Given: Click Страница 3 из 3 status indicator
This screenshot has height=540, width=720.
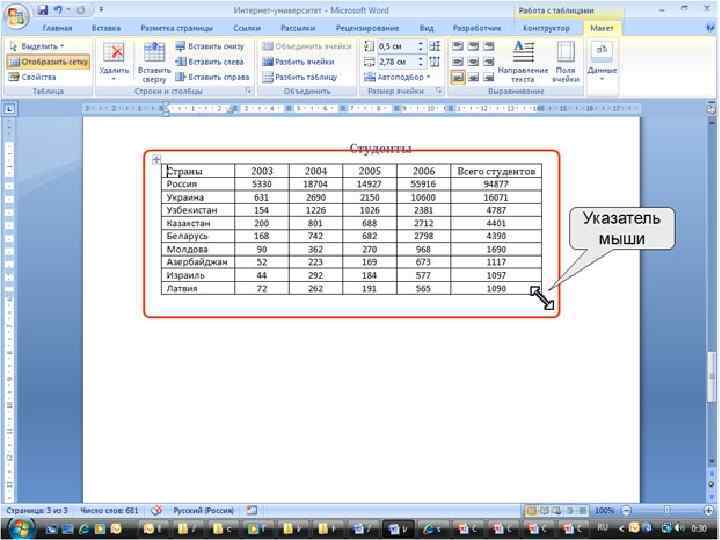Looking at the screenshot, I should (37, 510).
